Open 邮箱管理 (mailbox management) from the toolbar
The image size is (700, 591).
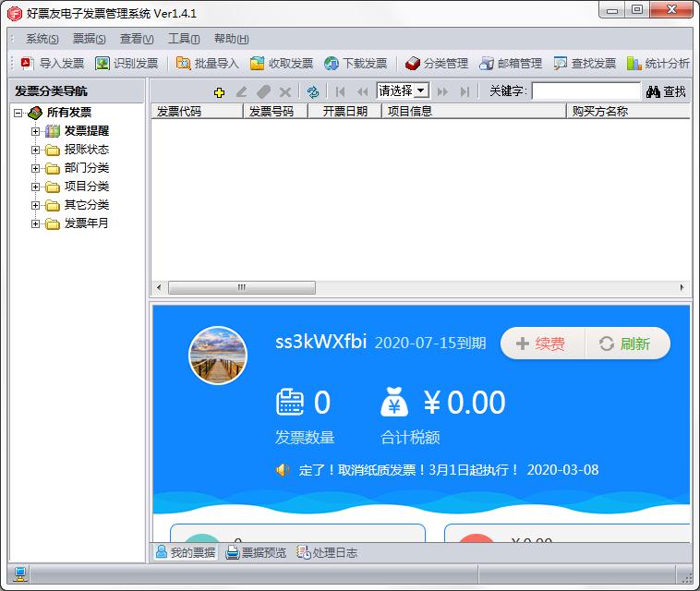pos(487,64)
